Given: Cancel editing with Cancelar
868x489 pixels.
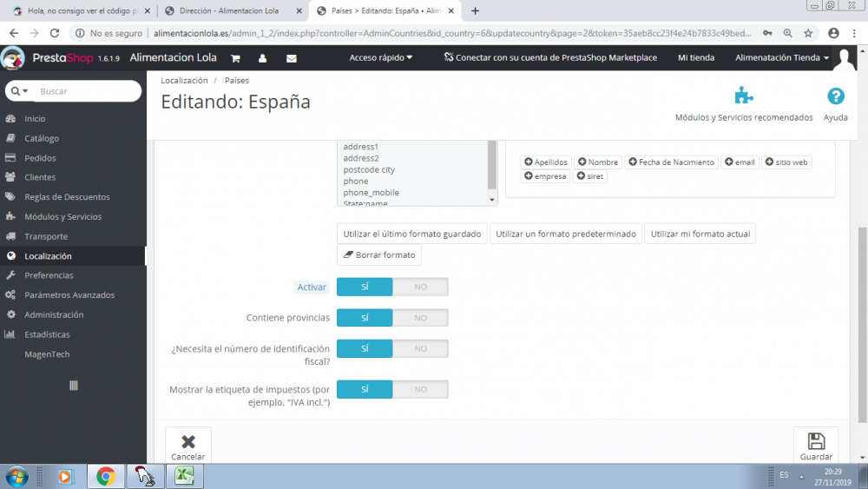Looking at the screenshot, I should [x=188, y=446].
